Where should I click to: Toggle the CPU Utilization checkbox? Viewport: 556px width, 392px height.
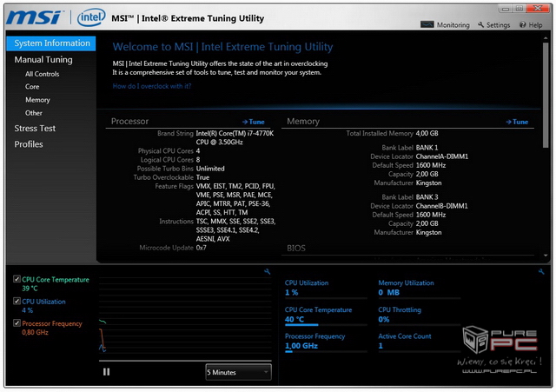coord(17,302)
